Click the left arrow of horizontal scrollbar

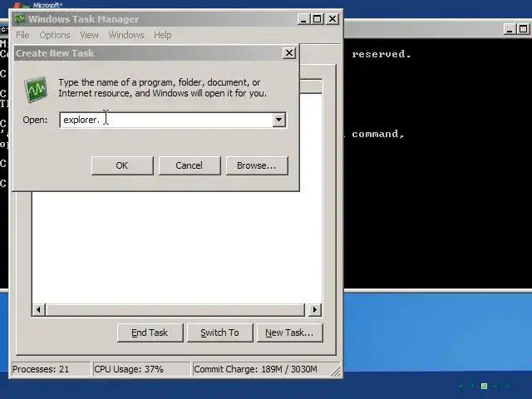pyautogui.click(x=39, y=309)
